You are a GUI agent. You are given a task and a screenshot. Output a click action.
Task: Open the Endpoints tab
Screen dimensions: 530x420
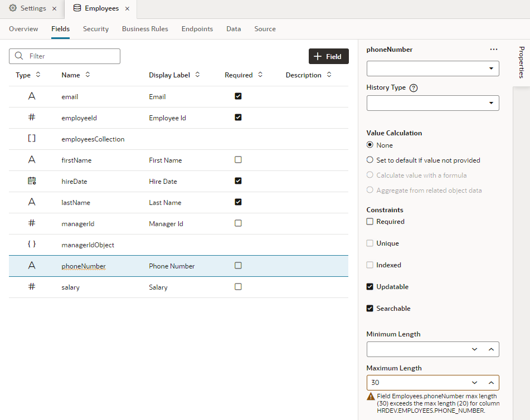(197, 29)
